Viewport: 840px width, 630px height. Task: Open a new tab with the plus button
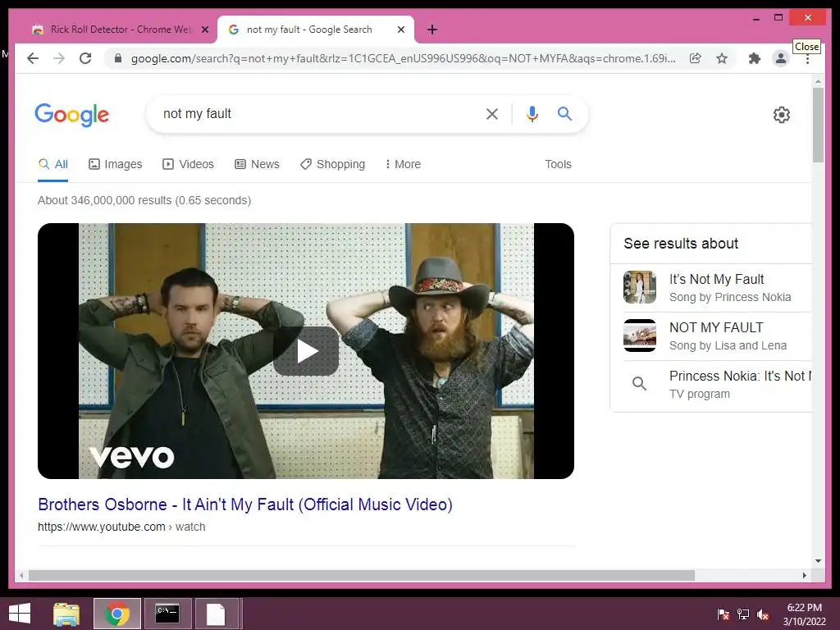pyautogui.click(x=432, y=30)
